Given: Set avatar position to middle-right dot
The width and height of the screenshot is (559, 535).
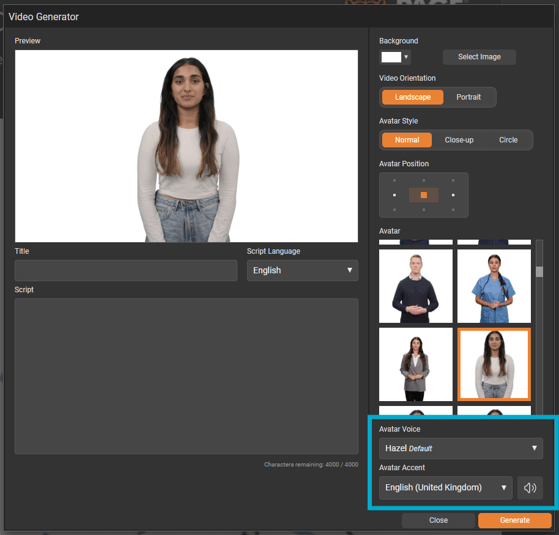Looking at the screenshot, I should coord(453,195).
